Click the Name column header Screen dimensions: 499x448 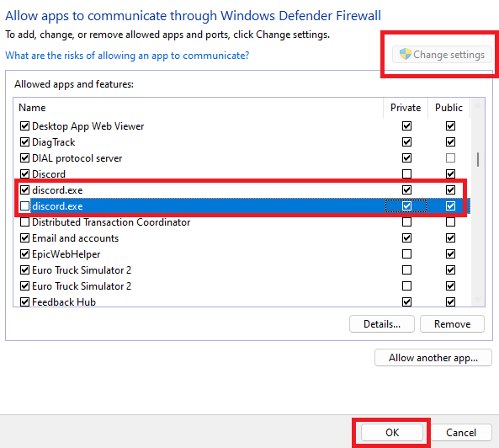[199, 108]
